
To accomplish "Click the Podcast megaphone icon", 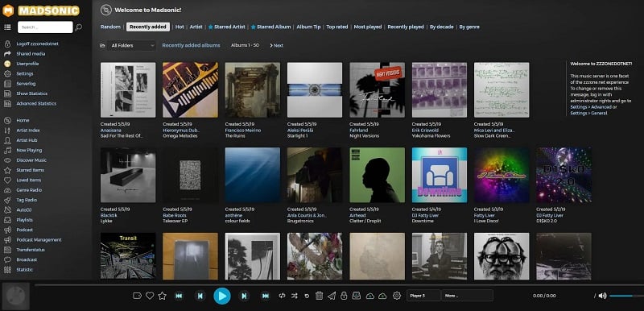I will tap(7, 230).
